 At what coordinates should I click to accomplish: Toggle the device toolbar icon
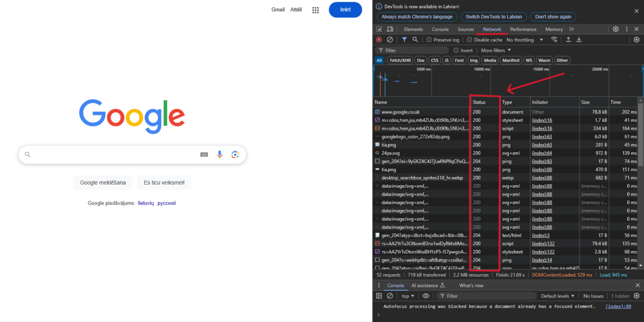point(390,30)
